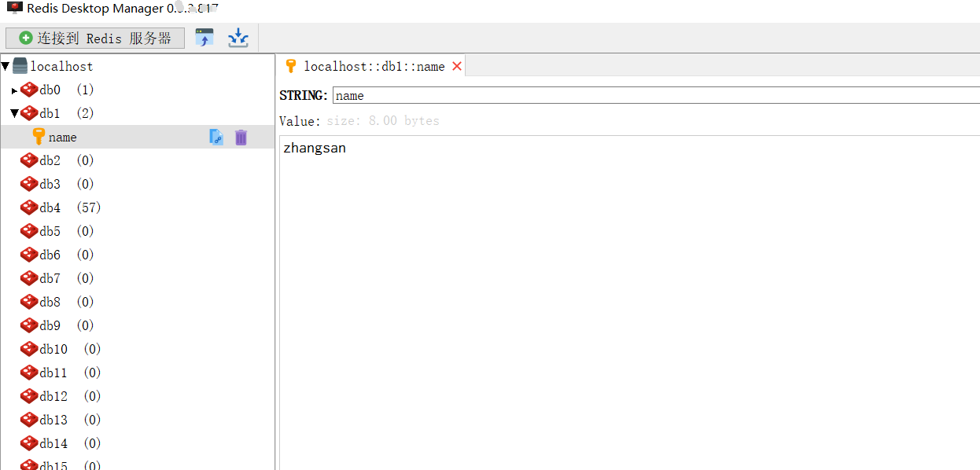
Task: Click the db2 database icon
Action: click(29, 160)
